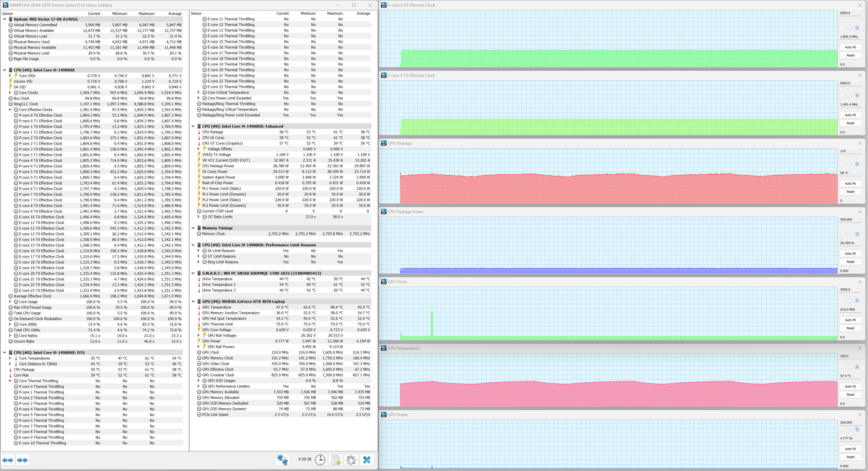Open sensor settings with the gear icon
The height and width of the screenshot is (471, 868).
(x=351, y=459)
